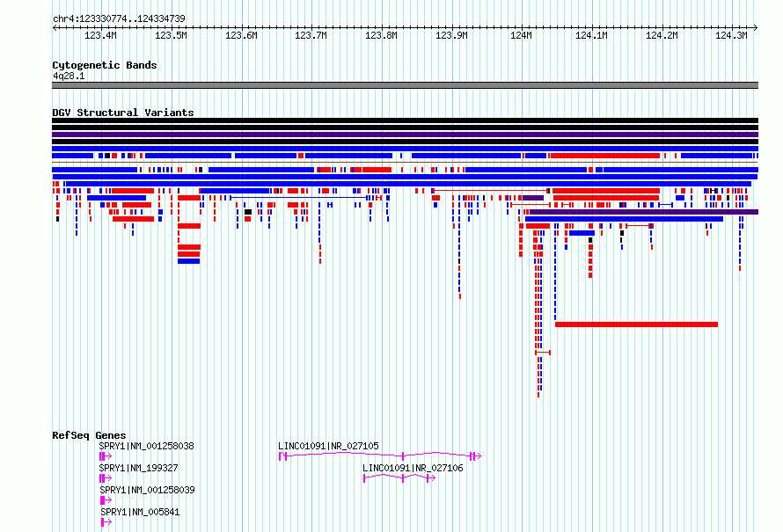Click the 124M ruler tick label

point(522,35)
